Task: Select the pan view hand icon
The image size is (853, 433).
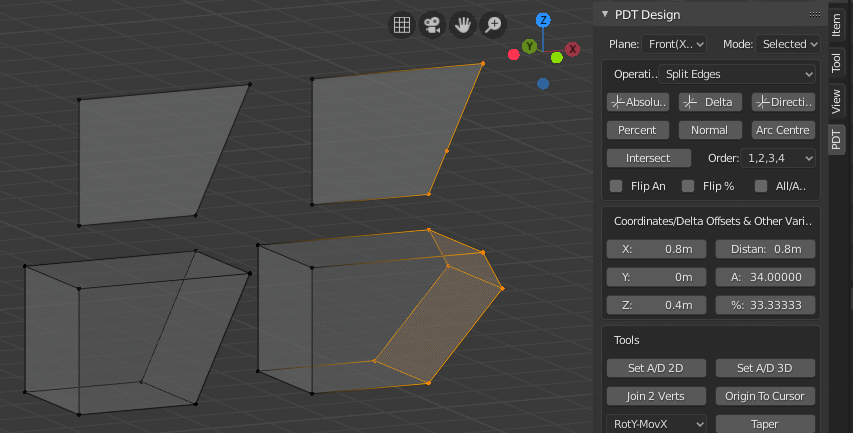Action: pyautogui.click(x=462, y=25)
